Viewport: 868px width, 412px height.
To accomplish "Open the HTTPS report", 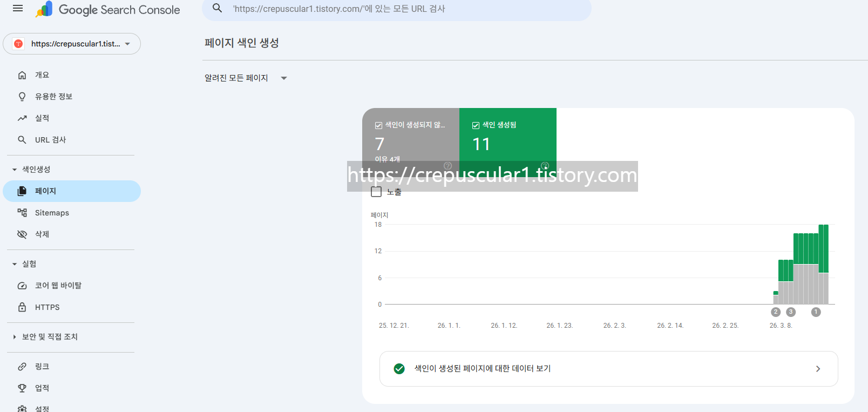I will 72,307.
